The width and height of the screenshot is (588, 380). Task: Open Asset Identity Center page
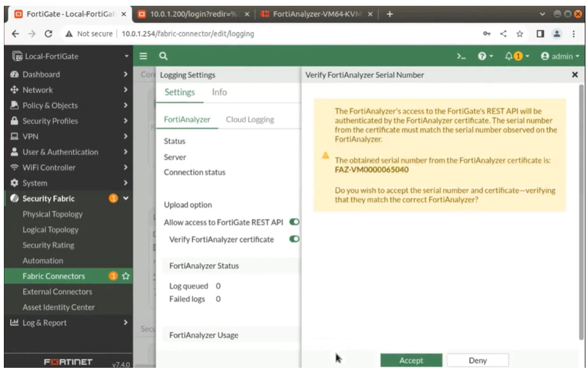coord(58,307)
